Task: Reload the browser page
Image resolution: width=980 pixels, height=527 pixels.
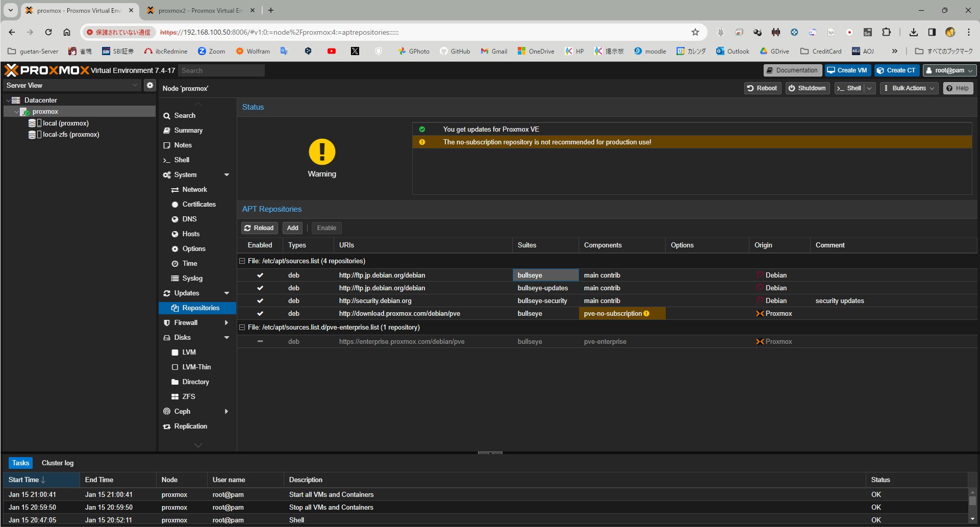Action: point(48,32)
